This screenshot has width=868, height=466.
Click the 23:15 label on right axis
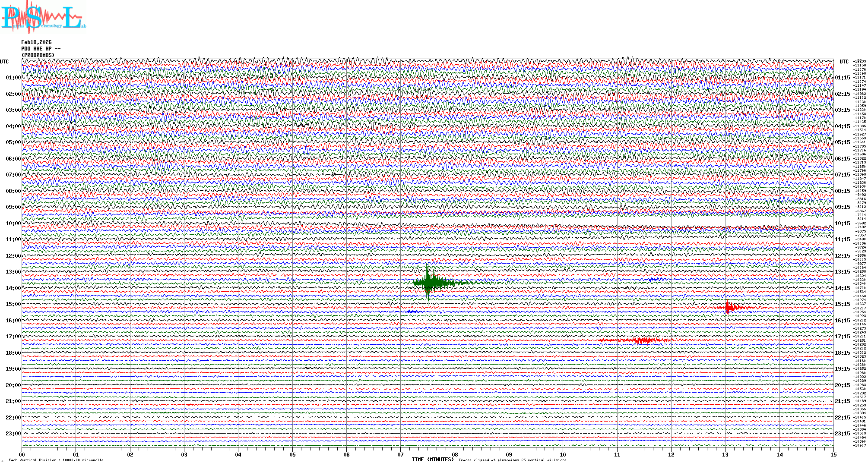[842, 434]
